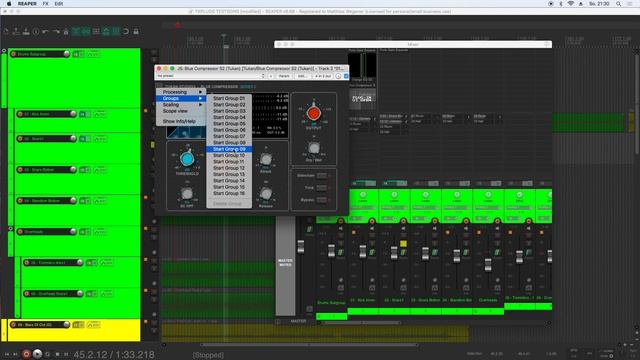Click the Wi-Fi icon in the menu bar
This screenshot has width=640, height=360.
tap(571, 4)
